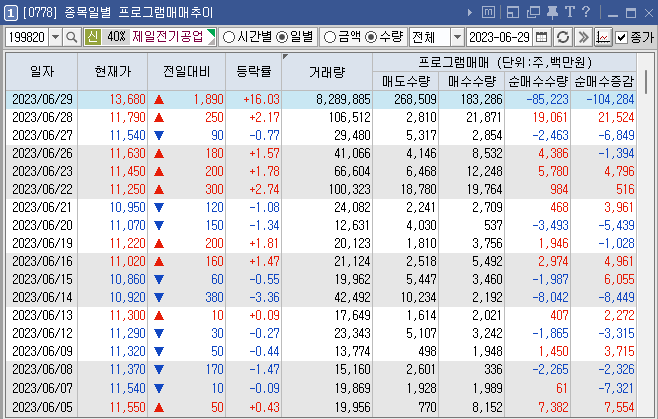
Task: Click volume 8,289,885 cell
Action: (343, 100)
